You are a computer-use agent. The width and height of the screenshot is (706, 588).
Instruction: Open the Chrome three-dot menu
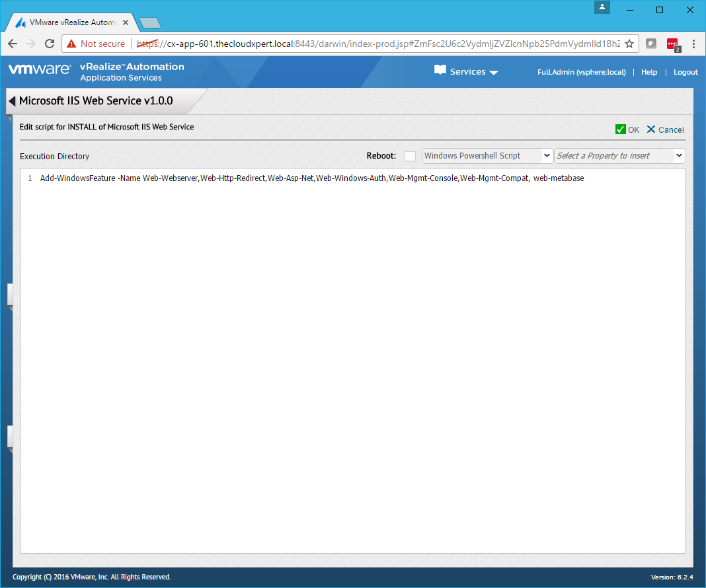[x=693, y=44]
